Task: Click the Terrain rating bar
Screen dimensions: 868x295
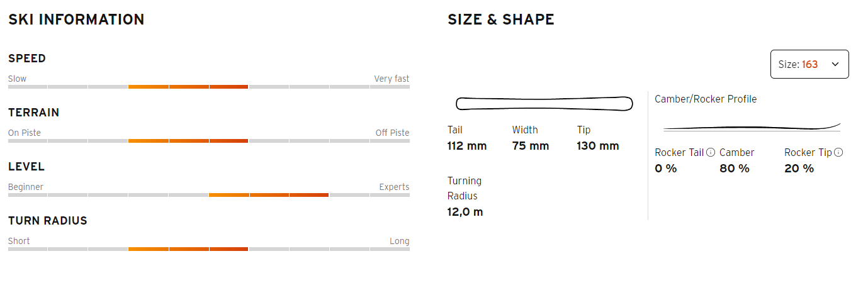Action: [x=209, y=141]
